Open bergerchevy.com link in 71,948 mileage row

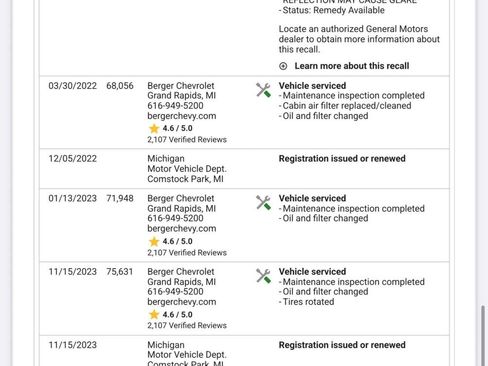coord(182,229)
